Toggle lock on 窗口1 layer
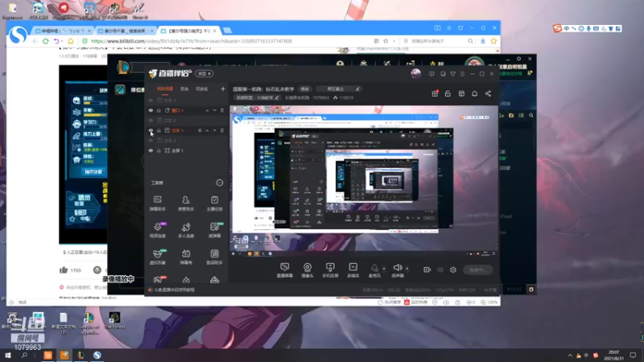The image size is (644, 362). [x=159, y=110]
